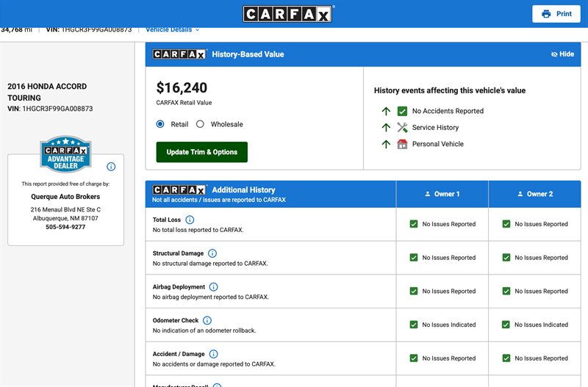
Task: Click the CARFAX logo in History-Based Value header
Action: point(179,54)
